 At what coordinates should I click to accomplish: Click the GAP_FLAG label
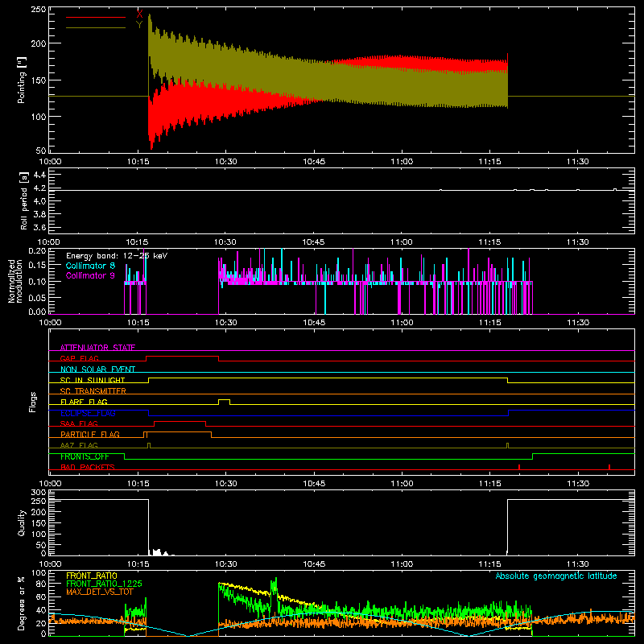coord(79,358)
